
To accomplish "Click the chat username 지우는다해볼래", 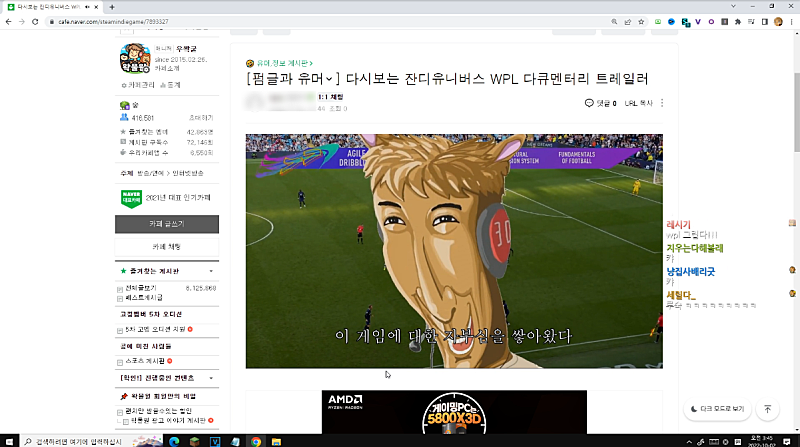I will pyautogui.click(x=694, y=249).
